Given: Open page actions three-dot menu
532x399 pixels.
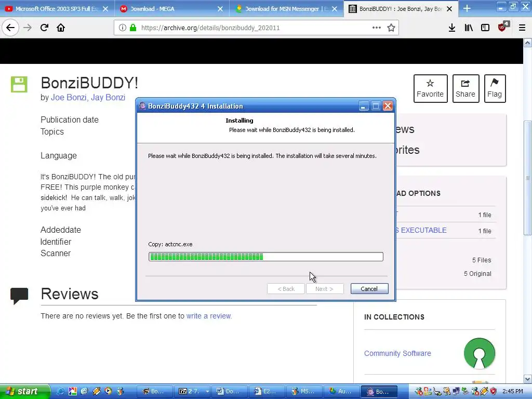Looking at the screenshot, I should point(376,28).
